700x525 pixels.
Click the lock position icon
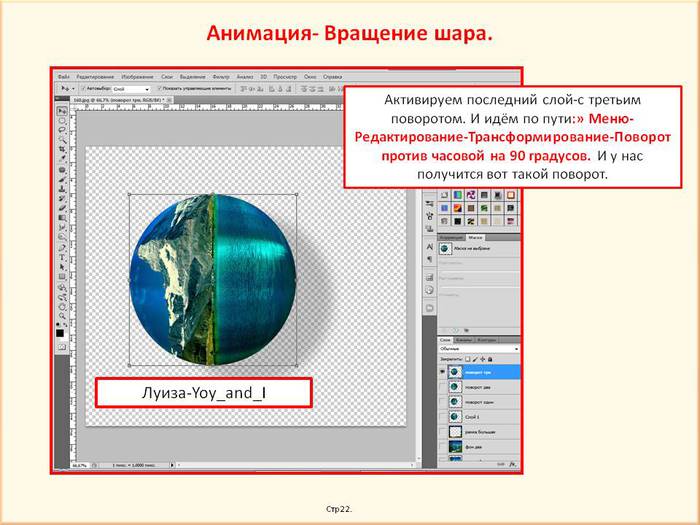pyautogui.click(x=482, y=359)
